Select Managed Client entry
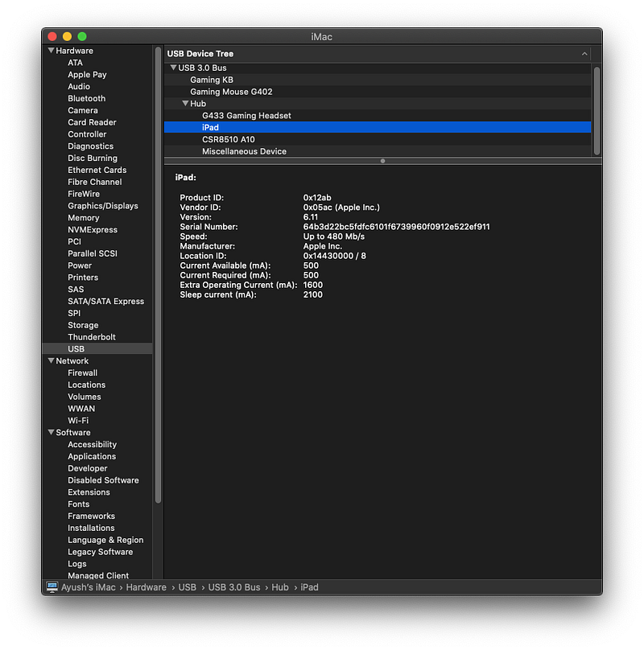Viewport: 644px width, 650px height. coord(98,575)
